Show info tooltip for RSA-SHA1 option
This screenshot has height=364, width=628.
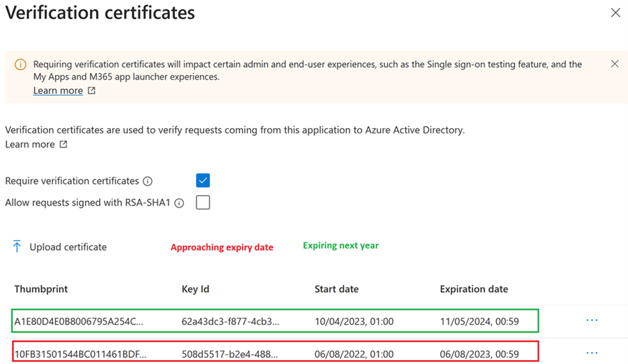[x=179, y=203]
